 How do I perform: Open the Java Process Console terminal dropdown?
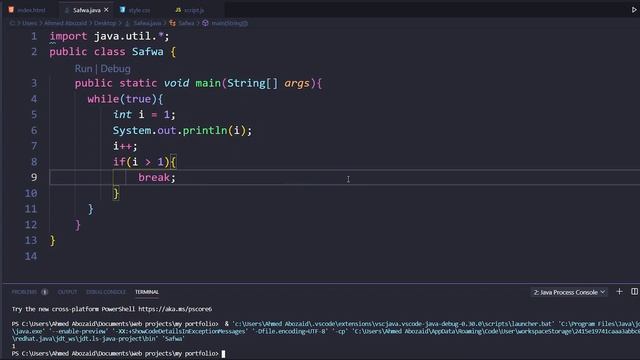coord(569,292)
